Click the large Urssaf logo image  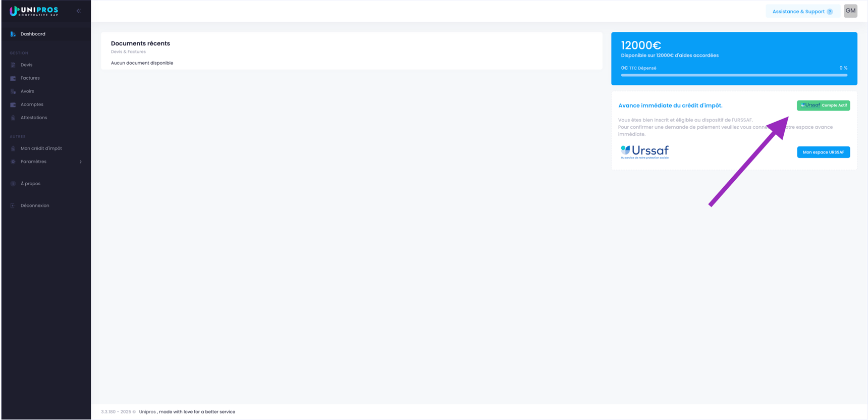(644, 151)
